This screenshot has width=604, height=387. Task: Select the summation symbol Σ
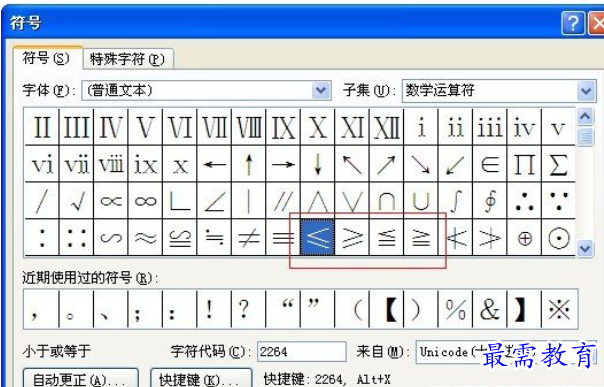tap(559, 164)
